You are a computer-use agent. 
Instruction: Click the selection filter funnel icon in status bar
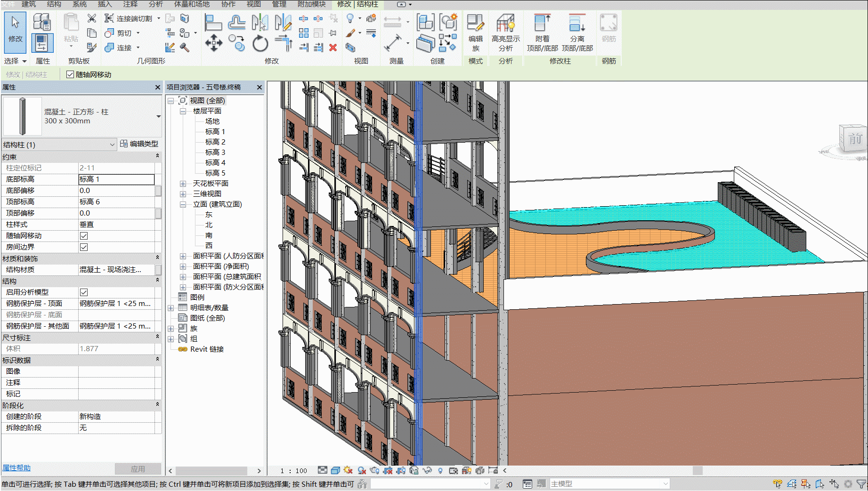(861, 483)
